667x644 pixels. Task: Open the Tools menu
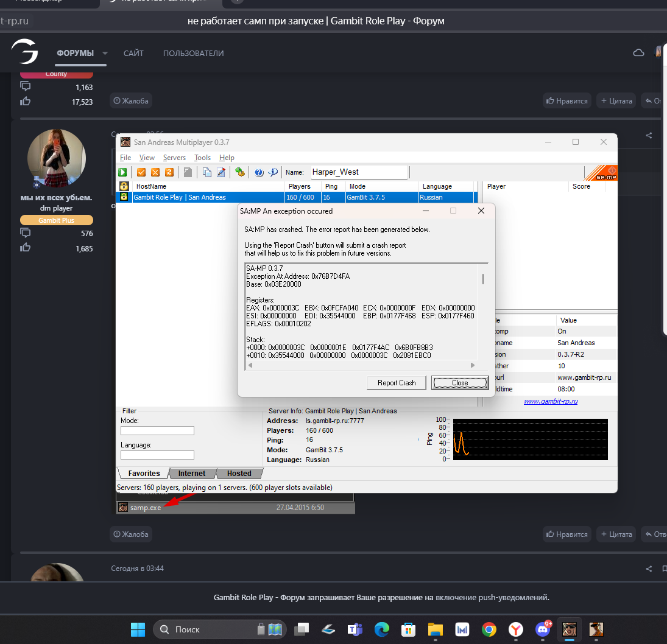(202, 158)
